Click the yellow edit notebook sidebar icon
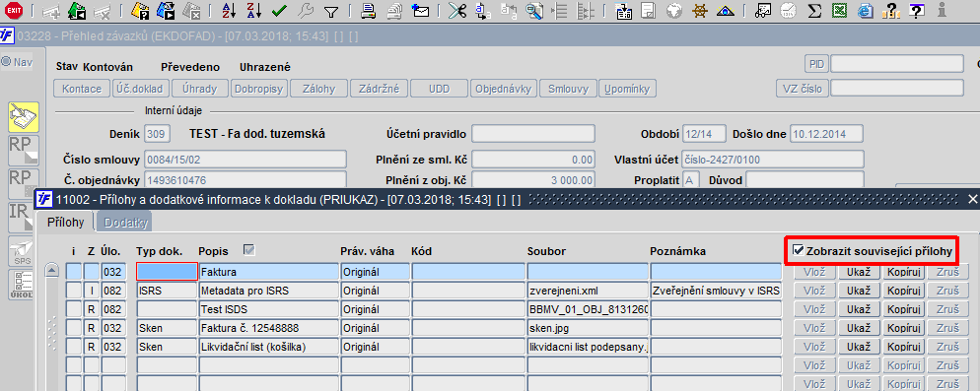 coord(24,117)
